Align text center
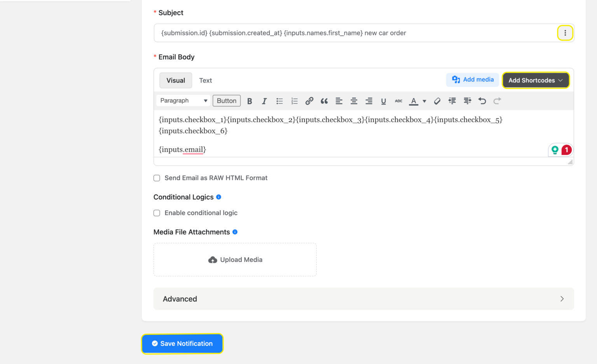597x364 pixels. 354,101
